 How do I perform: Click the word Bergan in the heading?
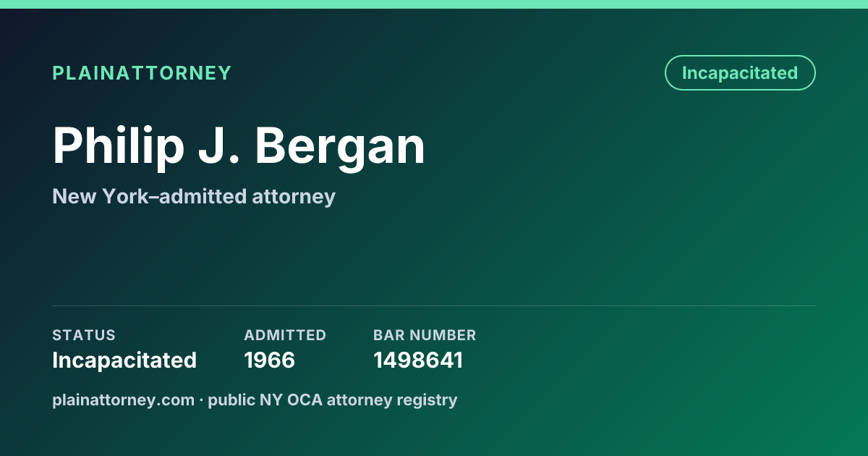tap(340, 145)
